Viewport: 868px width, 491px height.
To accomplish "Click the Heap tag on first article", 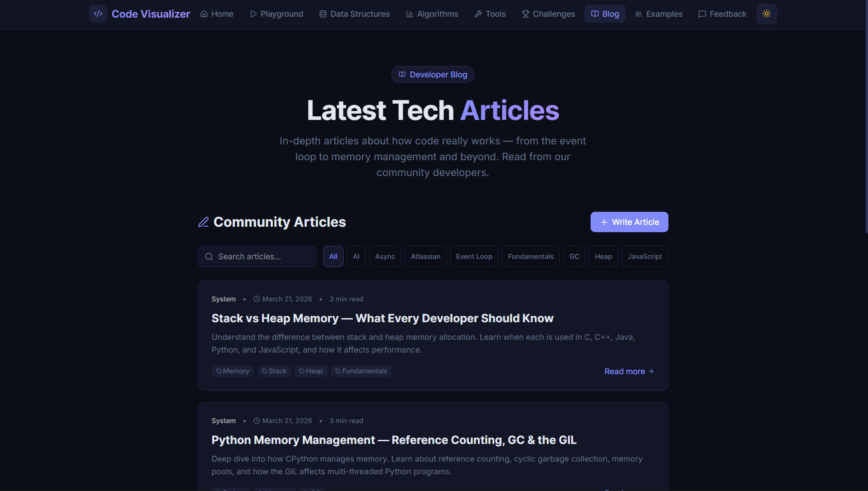I will coord(311,371).
